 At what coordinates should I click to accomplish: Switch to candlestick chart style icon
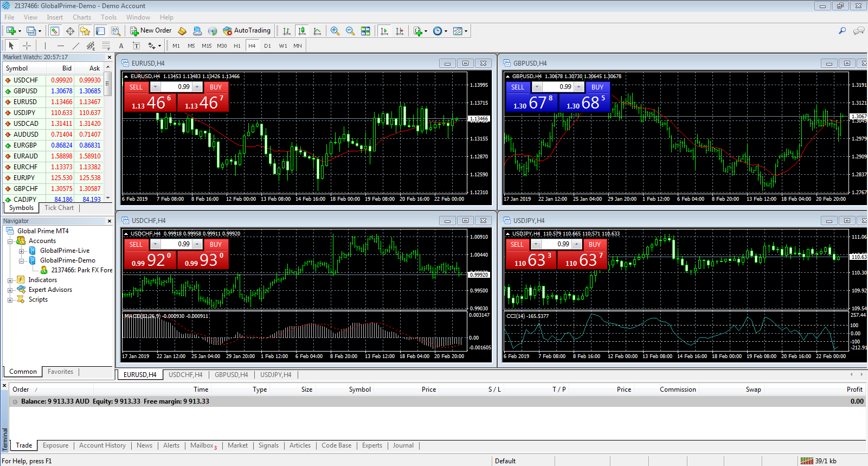pyautogui.click(x=302, y=31)
